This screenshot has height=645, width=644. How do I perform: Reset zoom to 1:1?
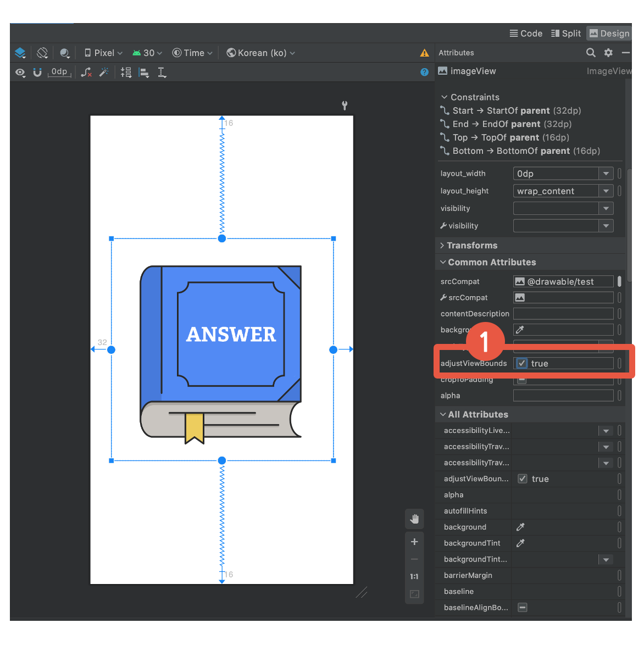(x=414, y=577)
